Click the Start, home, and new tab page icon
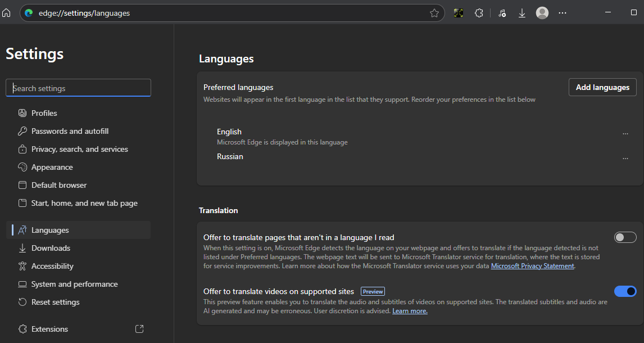Image resolution: width=644 pixels, height=343 pixels. pos(22,204)
